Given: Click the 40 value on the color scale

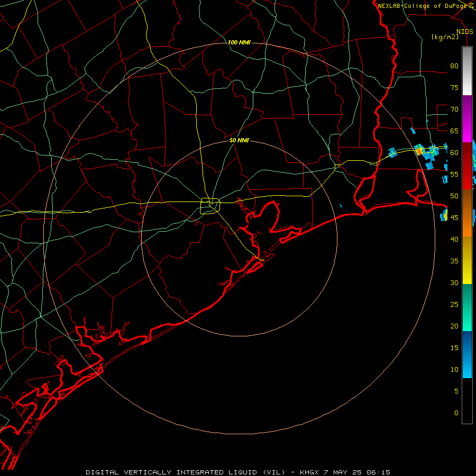Looking at the screenshot, I should (454, 239).
